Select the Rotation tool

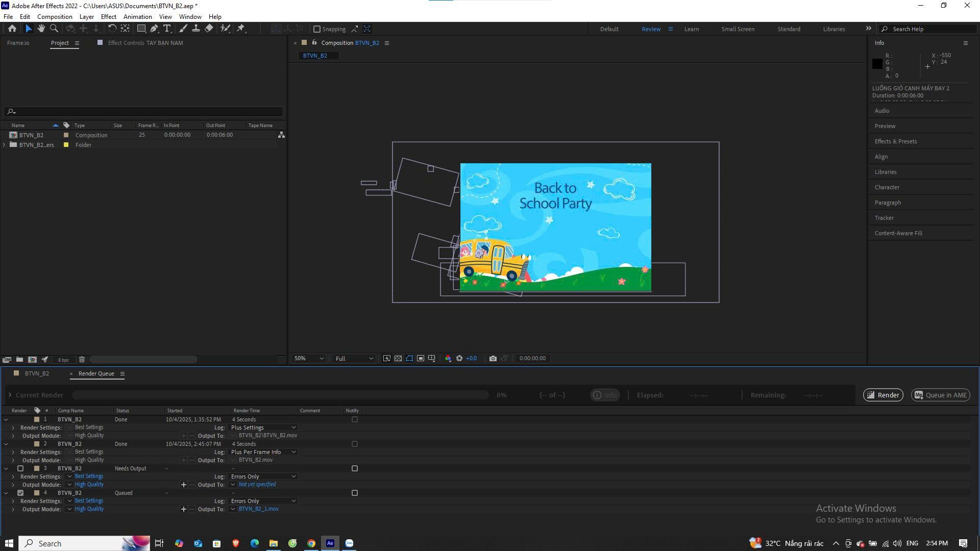tap(112, 29)
